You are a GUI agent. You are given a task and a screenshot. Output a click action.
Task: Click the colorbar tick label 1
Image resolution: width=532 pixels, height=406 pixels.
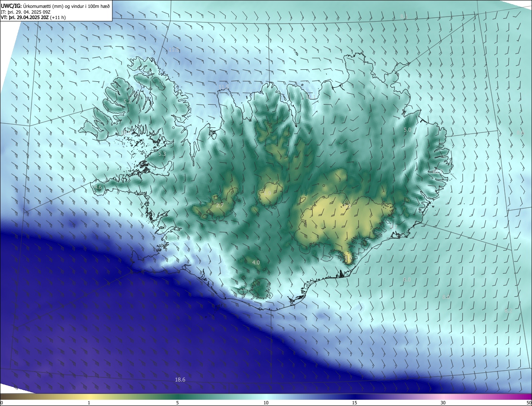(89, 403)
